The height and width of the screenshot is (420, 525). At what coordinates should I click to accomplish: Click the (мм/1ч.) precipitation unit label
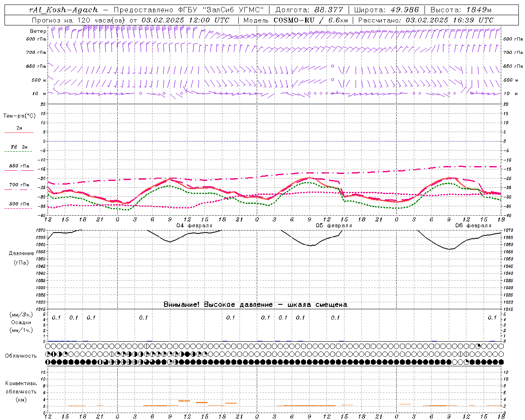point(21,330)
